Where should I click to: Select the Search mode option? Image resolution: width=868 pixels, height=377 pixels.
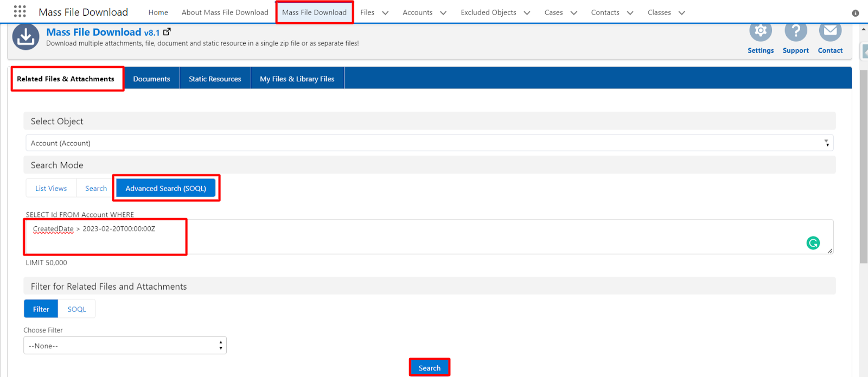pos(96,188)
